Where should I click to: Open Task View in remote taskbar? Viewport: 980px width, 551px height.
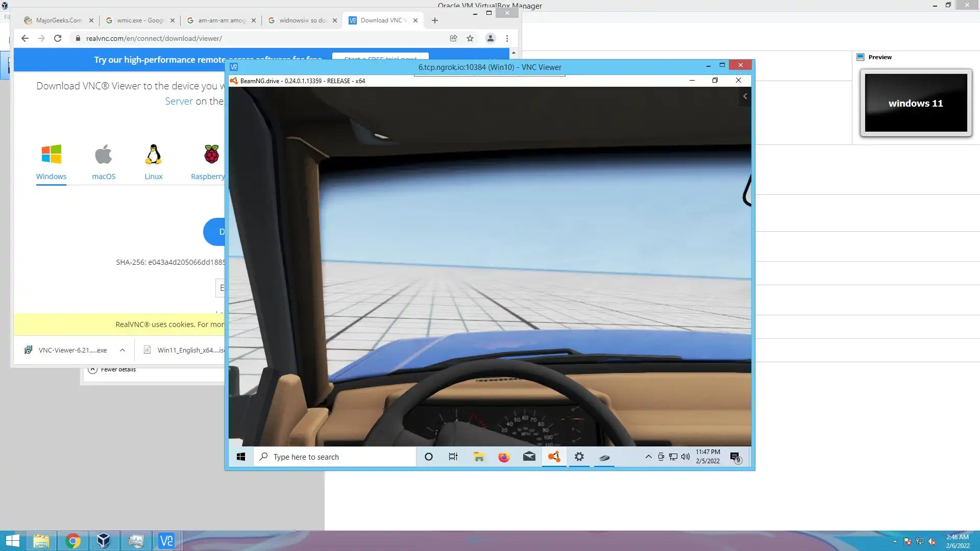tap(453, 457)
